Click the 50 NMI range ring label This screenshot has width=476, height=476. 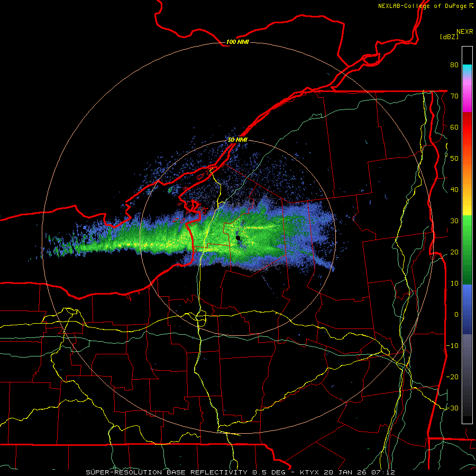237,140
